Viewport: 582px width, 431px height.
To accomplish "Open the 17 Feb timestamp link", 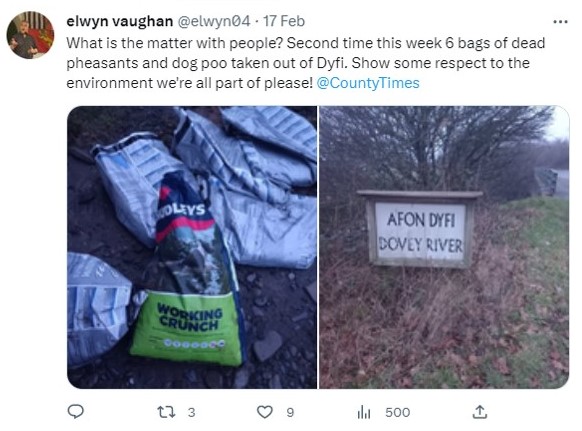I will pyautogui.click(x=284, y=21).
